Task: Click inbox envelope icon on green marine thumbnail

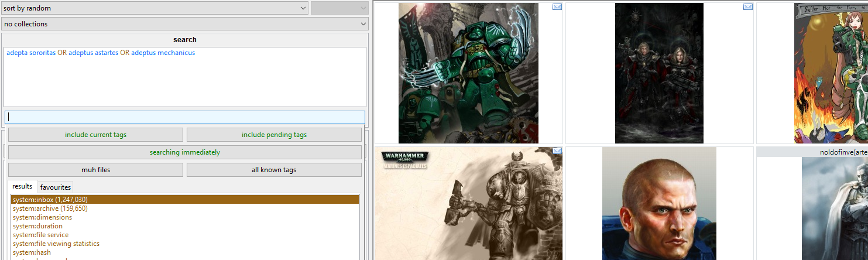Action: pos(557,7)
